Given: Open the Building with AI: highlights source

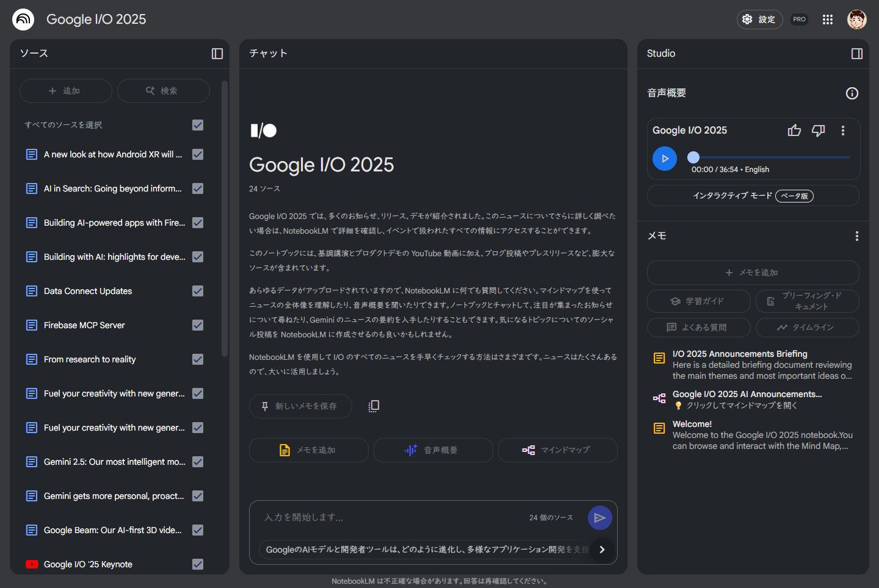Looking at the screenshot, I should click(115, 257).
